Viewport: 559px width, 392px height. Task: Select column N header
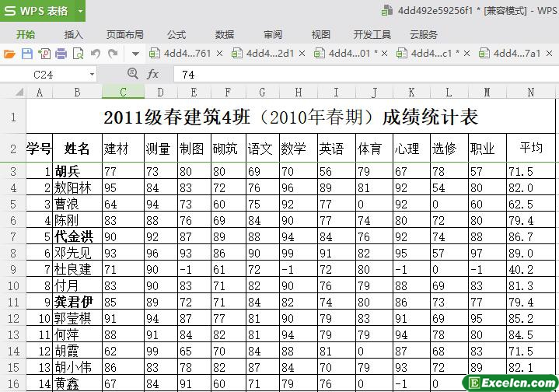pos(530,93)
